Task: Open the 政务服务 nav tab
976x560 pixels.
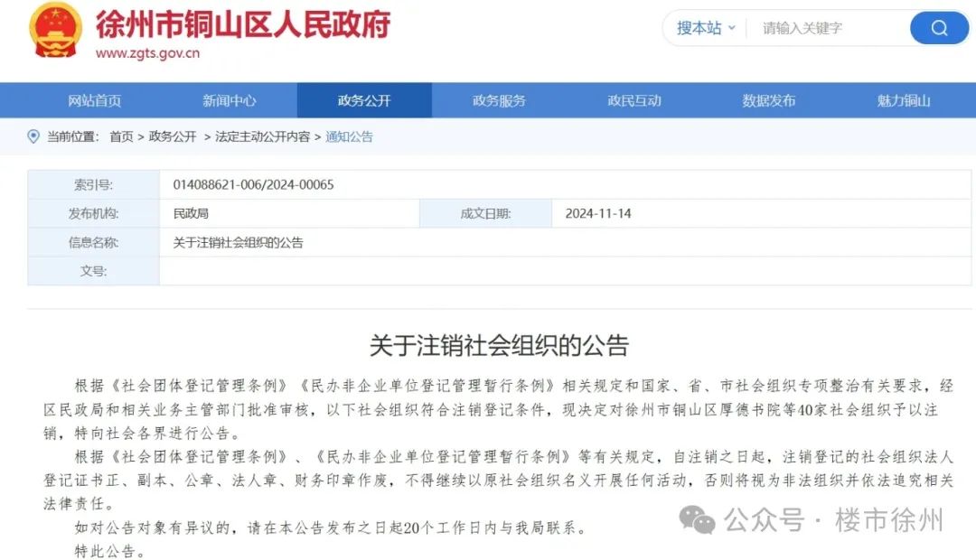Action: [x=499, y=100]
